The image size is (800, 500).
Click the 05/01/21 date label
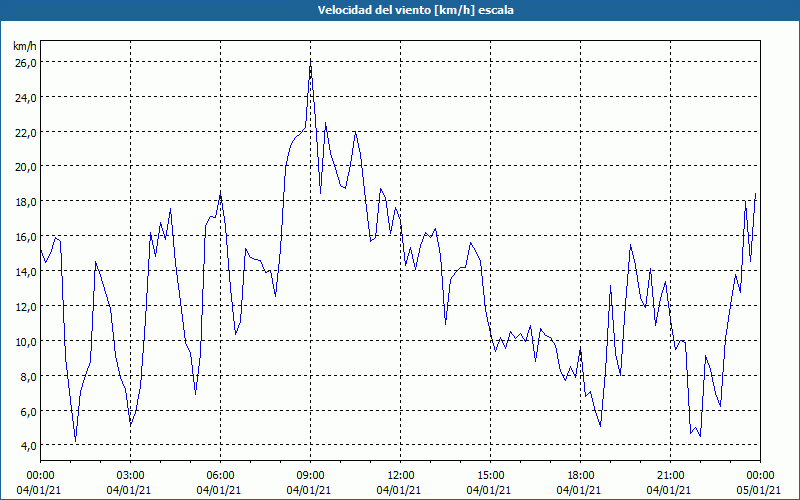(x=758, y=490)
